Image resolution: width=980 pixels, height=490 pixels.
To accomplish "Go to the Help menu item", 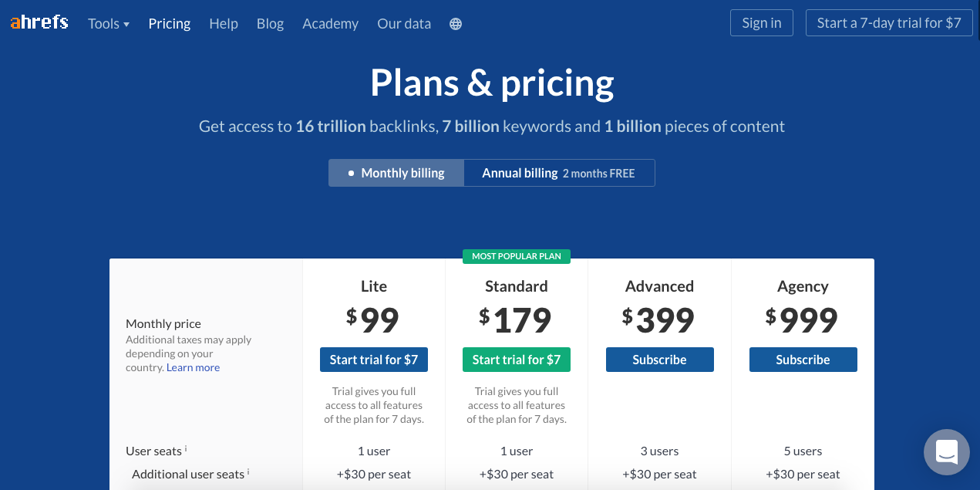I will (x=224, y=24).
